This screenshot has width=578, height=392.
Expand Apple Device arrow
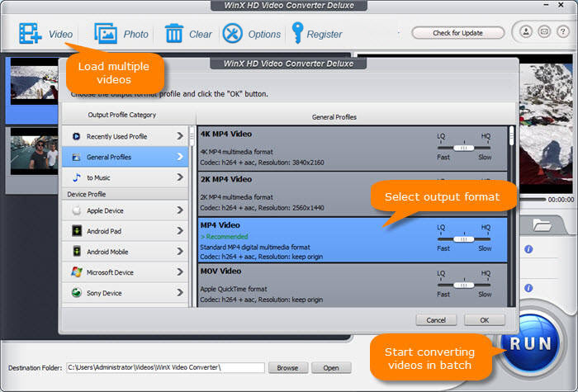(180, 210)
